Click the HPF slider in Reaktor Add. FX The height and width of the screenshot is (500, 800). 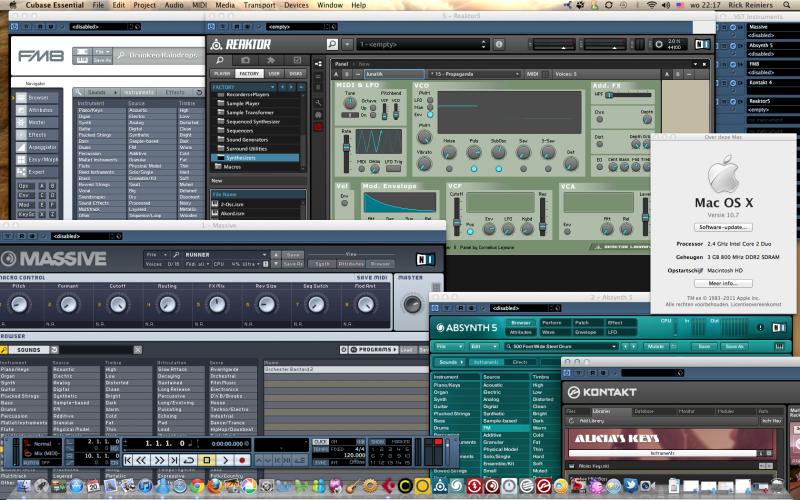pos(628,95)
